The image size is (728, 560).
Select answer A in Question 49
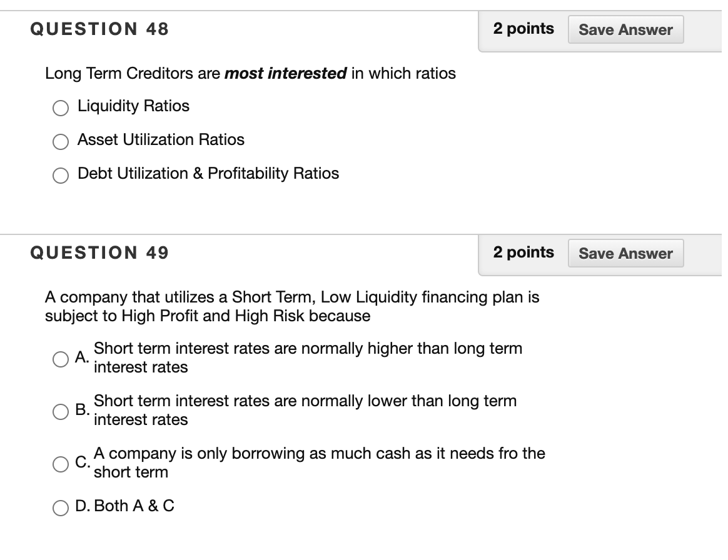coord(60,358)
